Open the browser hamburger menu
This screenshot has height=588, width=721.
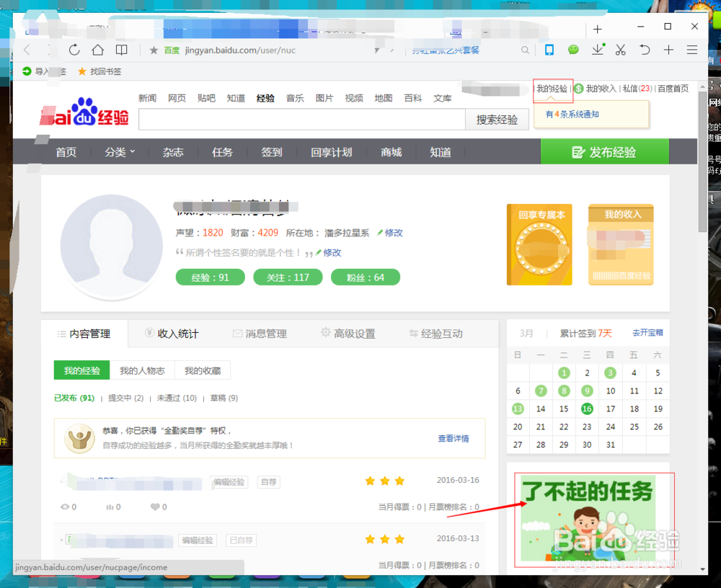click(692, 50)
